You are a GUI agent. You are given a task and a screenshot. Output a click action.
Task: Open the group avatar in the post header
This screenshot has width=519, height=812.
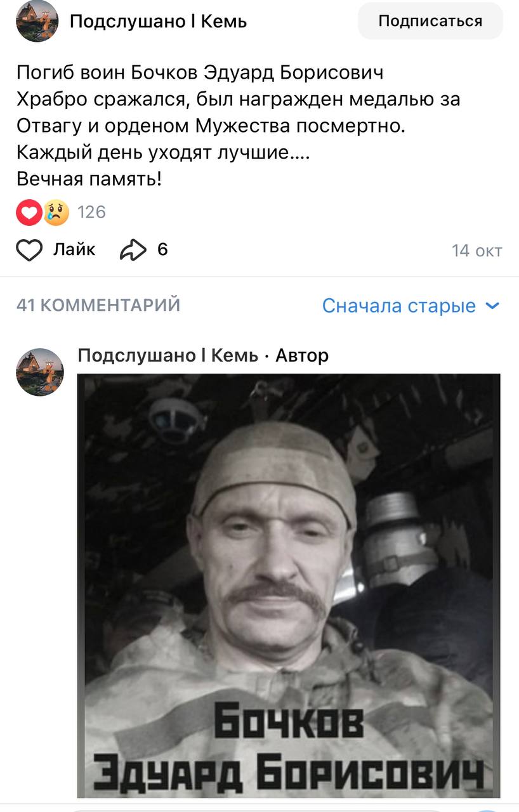(37, 21)
